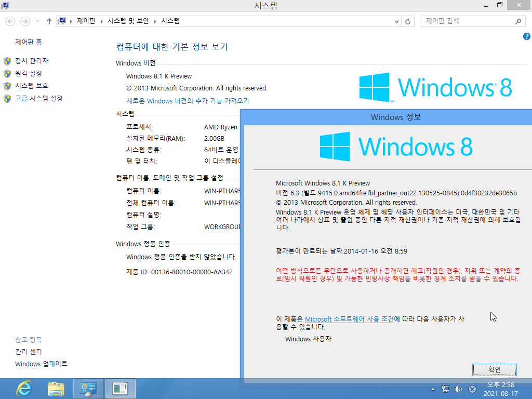Open 시스템 보호 link
The width and height of the screenshot is (532, 399).
(x=32, y=86)
